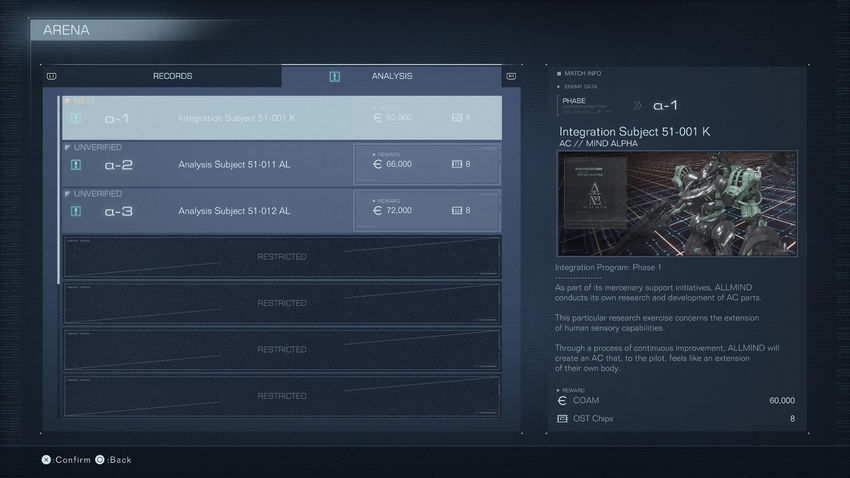Select Analysis Subject 51-011 AL entry
The height and width of the screenshot is (478, 850).
pos(234,165)
